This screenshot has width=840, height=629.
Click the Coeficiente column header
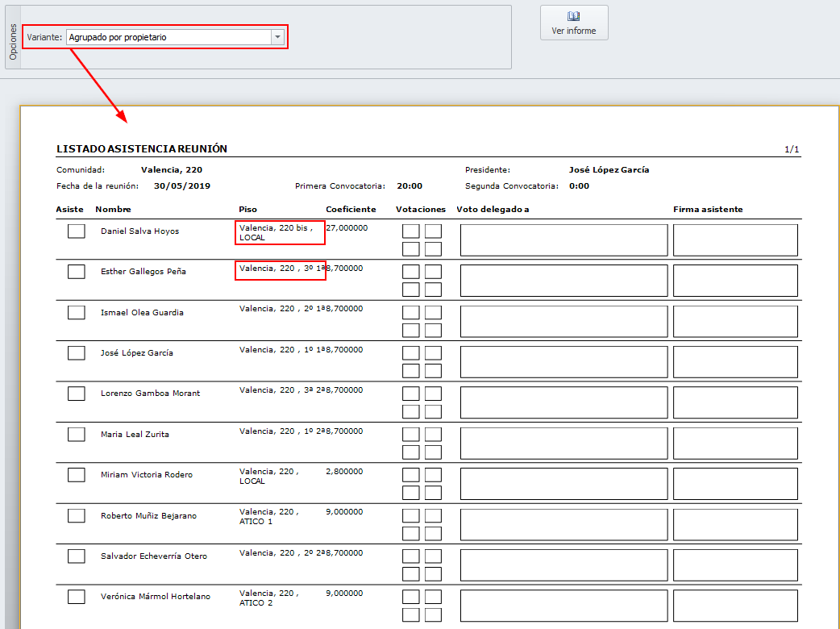(351, 210)
